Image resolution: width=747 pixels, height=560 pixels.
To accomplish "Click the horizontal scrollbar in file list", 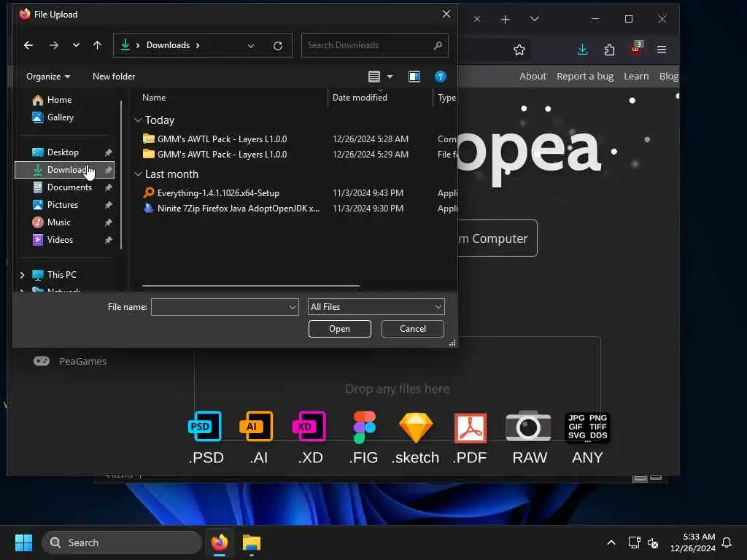I will point(251,286).
